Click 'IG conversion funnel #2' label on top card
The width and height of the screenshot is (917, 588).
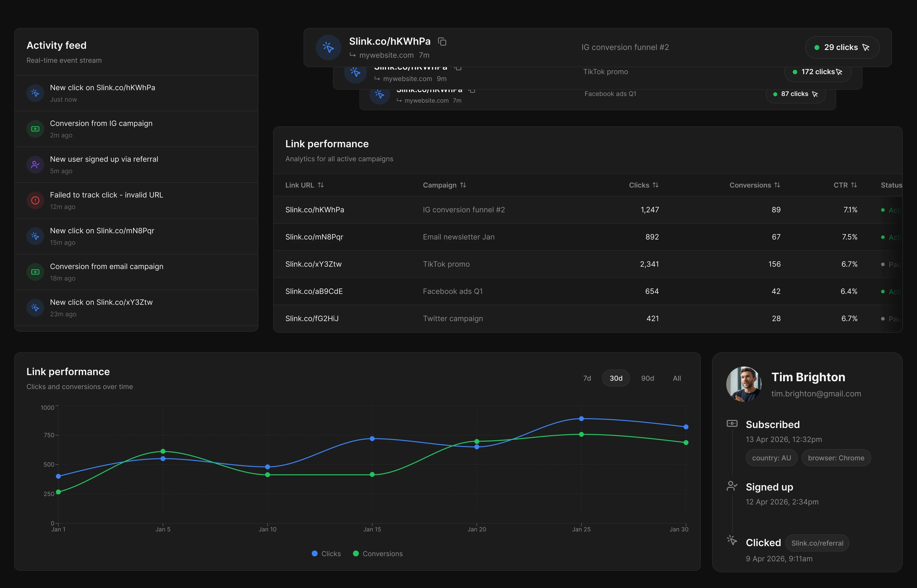[x=625, y=47]
